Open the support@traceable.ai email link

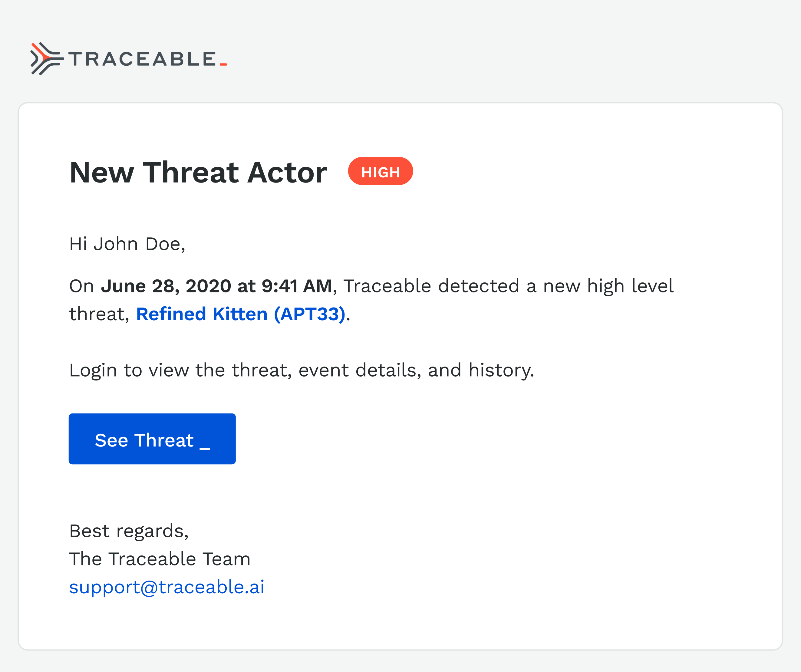click(167, 587)
